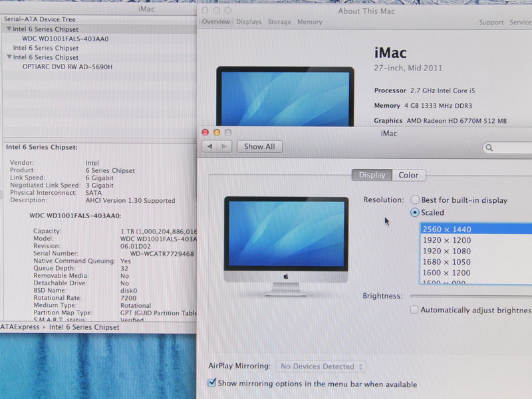Viewport: 532px width, 399px height.
Task: Select the 1920 × 1200 resolution
Action: 476,240
